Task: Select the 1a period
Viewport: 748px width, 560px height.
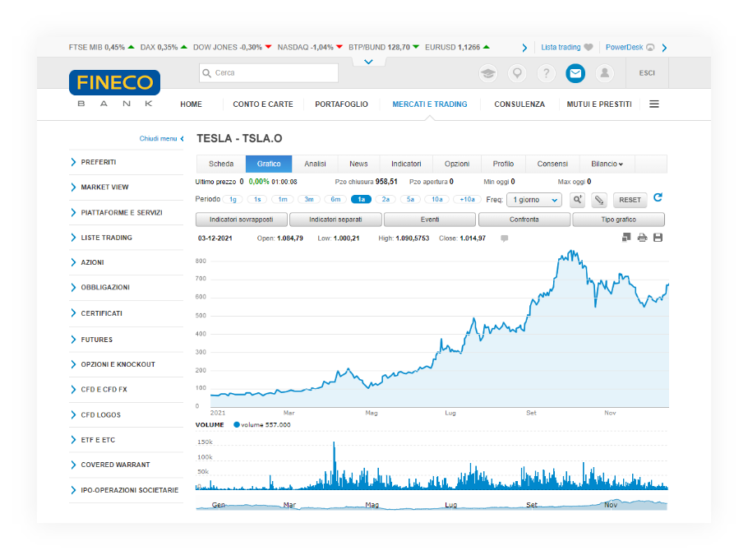Action: (x=361, y=200)
